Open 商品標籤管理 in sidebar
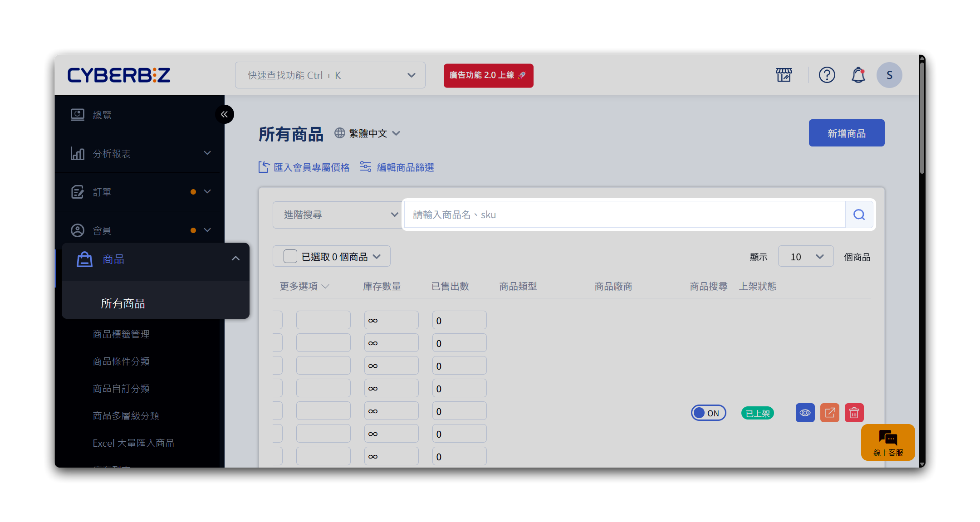 click(x=121, y=334)
